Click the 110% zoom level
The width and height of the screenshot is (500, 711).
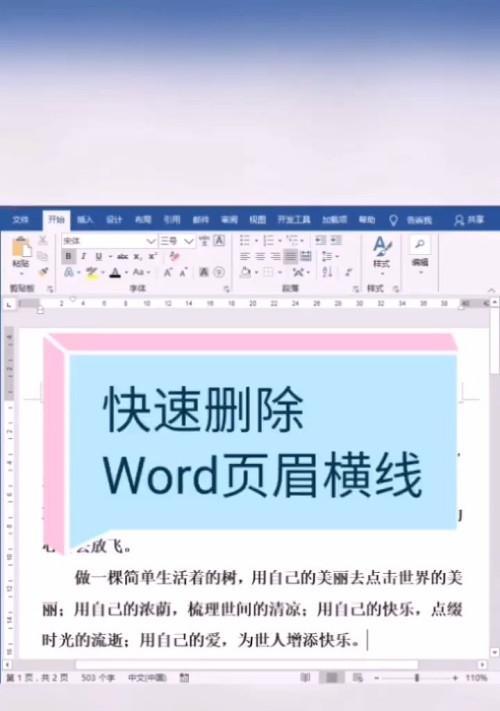(x=476, y=678)
